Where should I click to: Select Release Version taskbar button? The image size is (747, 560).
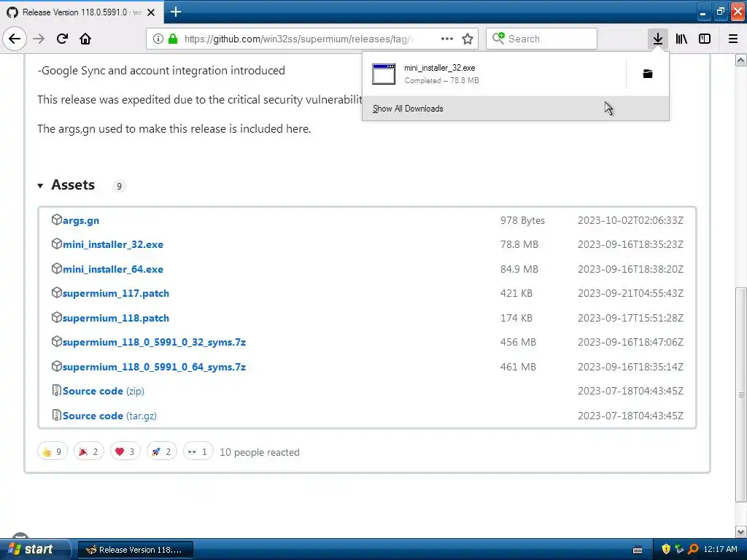click(x=135, y=550)
